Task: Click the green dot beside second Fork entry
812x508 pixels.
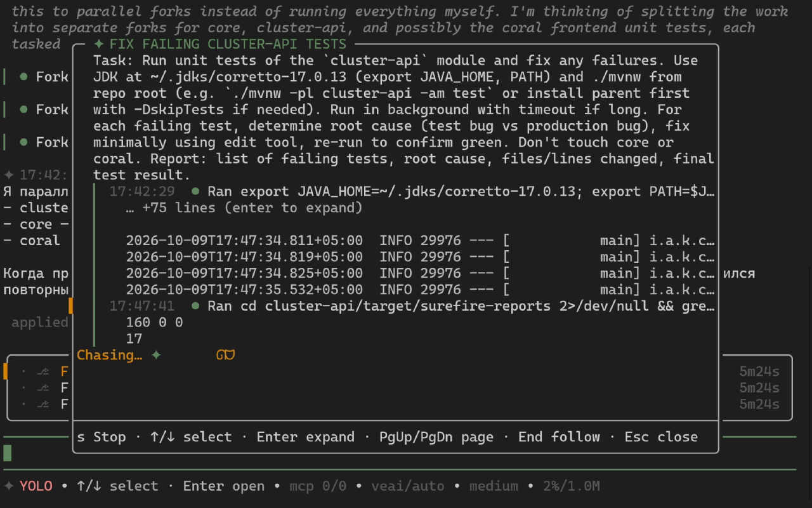Action: point(23,109)
